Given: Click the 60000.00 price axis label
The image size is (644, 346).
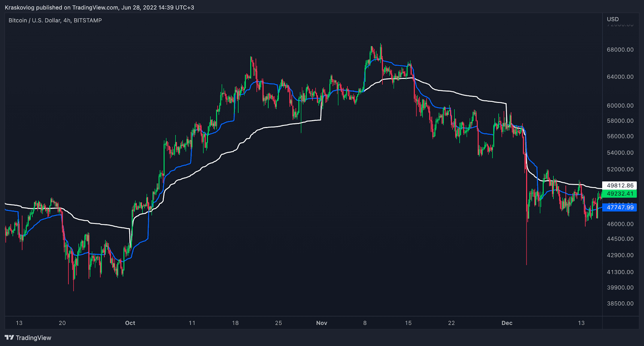Looking at the screenshot, I should click(x=620, y=106).
